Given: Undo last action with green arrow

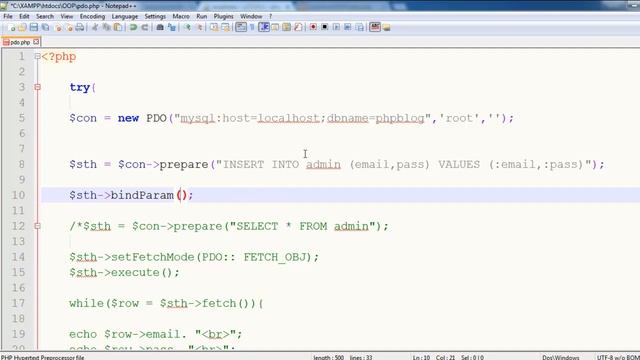Looking at the screenshot, I should click(x=133, y=27).
